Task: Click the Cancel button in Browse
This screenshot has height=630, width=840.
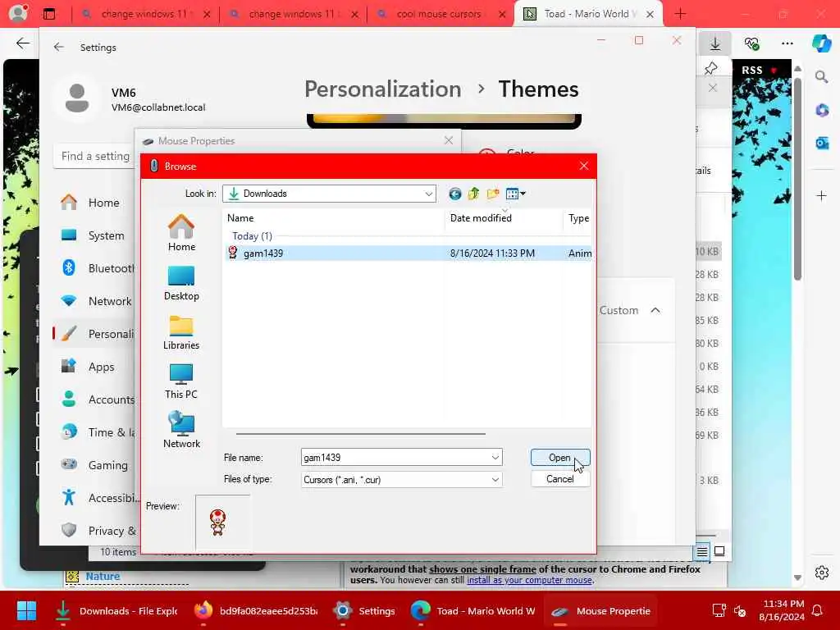Action: (559, 479)
